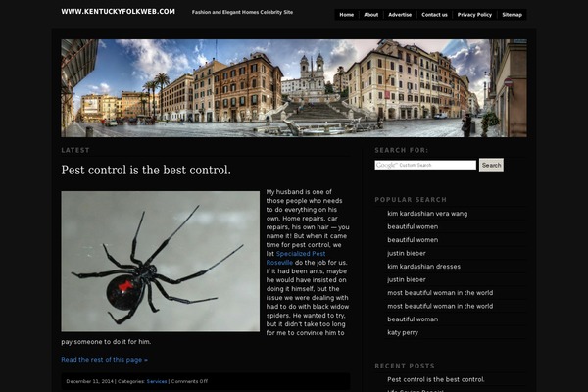Open the post title 'Pest control is the best control.'
Viewport: 588px width, 392px height.
click(146, 170)
